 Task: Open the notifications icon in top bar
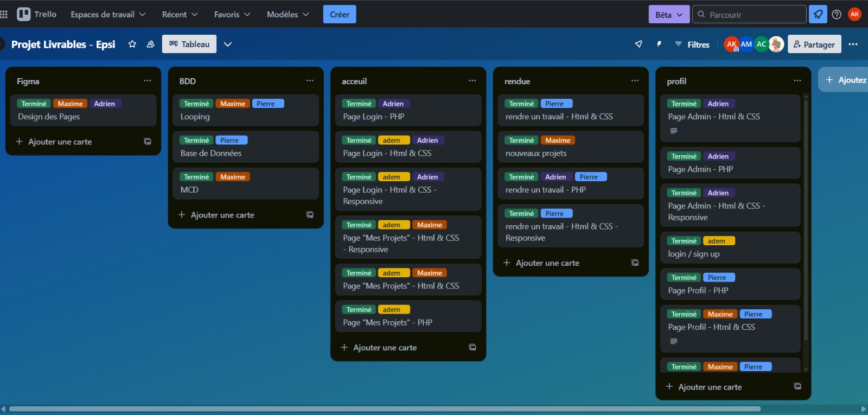click(x=818, y=14)
